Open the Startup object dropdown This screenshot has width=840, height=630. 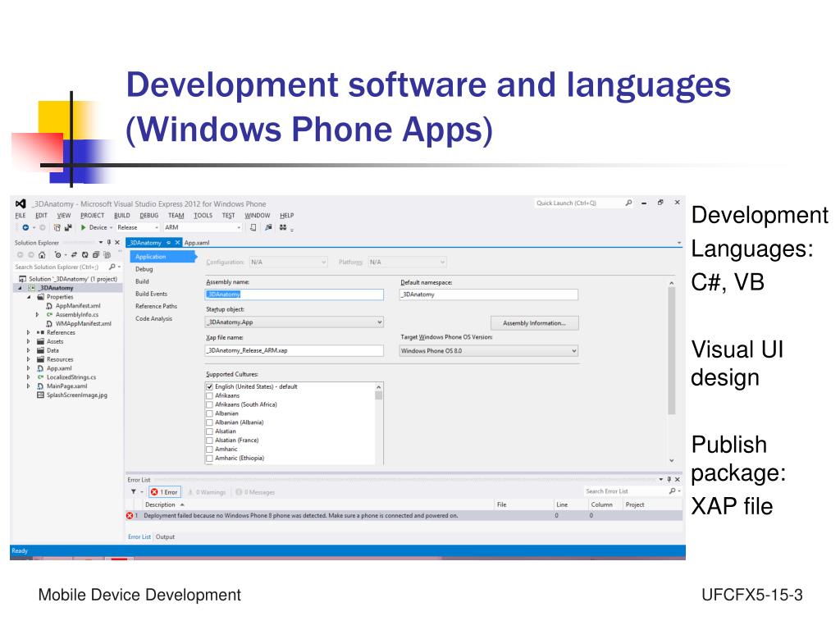point(294,322)
